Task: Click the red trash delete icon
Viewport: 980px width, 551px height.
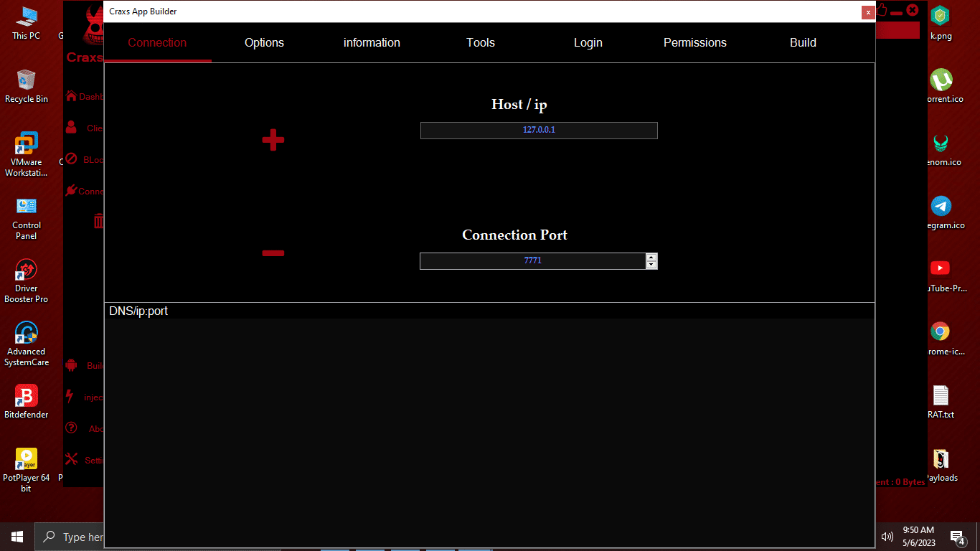Action: click(98, 221)
